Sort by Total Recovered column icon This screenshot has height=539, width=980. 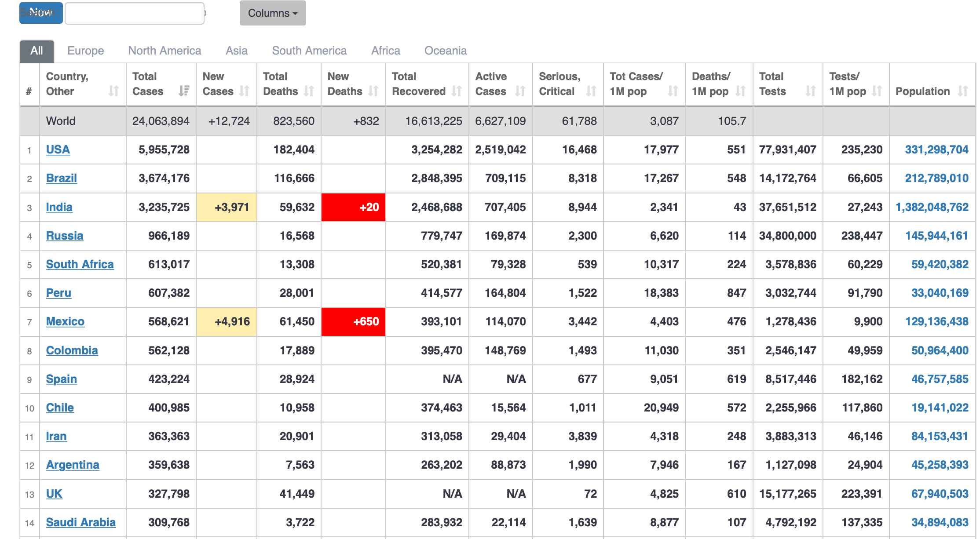pyautogui.click(x=457, y=91)
